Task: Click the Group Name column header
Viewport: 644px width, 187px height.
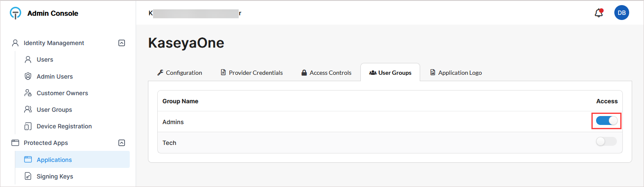Action: [x=180, y=101]
